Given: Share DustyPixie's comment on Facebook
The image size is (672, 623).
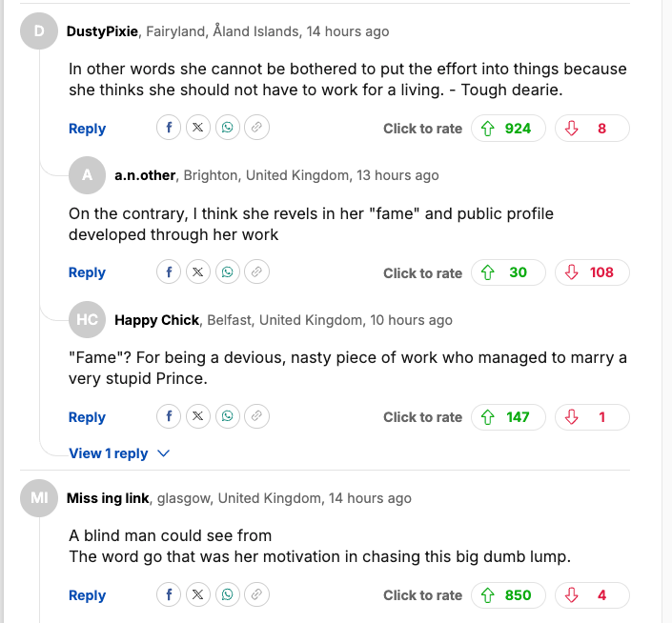Looking at the screenshot, I should click(x=169, y=129).
